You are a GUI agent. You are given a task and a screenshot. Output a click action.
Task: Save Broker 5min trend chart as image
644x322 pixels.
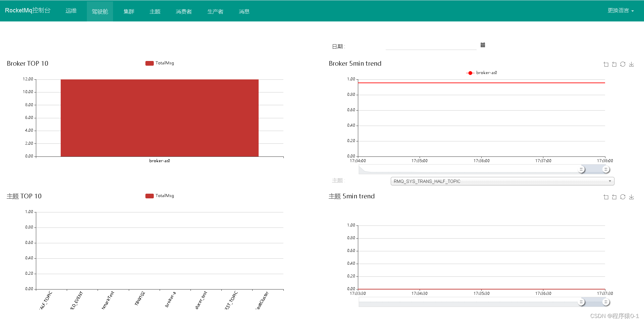[631, 64]
